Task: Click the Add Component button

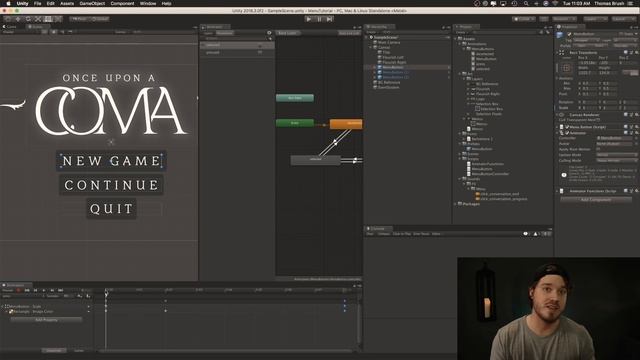Action: pos(596,200)
